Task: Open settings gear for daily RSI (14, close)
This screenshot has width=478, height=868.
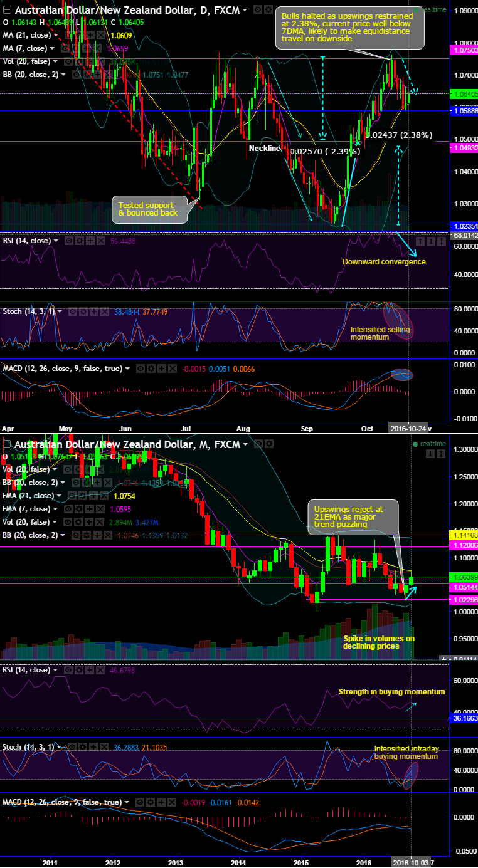Action: [80, 241]
